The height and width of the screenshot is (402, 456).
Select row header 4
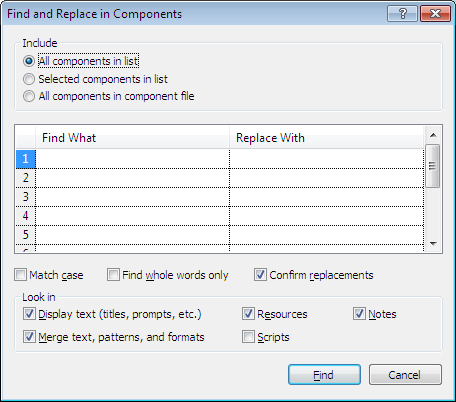(x=26, y=216)
